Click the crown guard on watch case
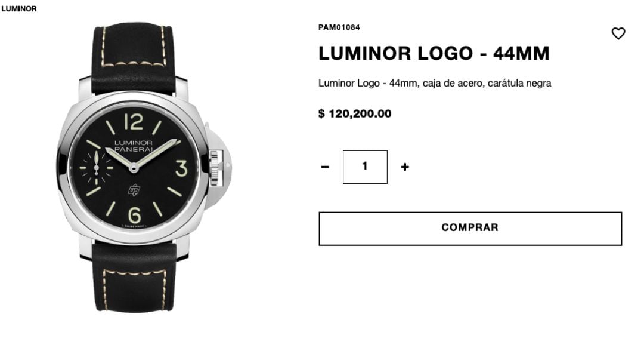The height and width of the screenshot is (363, 644). coord(218,167)
